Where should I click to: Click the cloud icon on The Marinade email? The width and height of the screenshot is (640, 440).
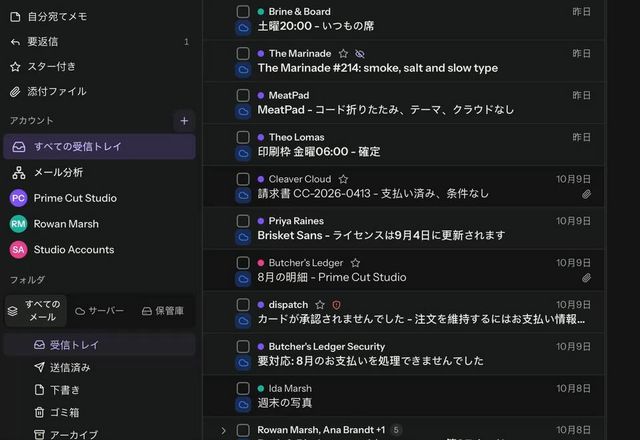click(x=243, y=70)
